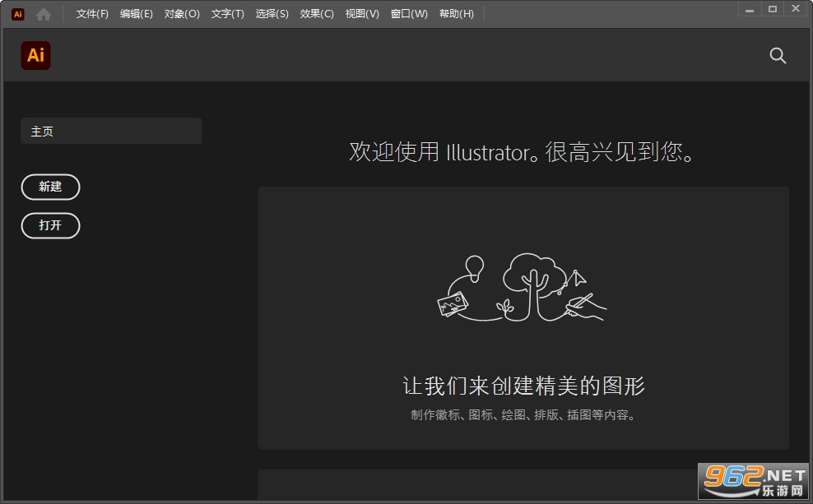Click the welcome illustration graphic
The image size is (813, 504).
coord(523,288)
